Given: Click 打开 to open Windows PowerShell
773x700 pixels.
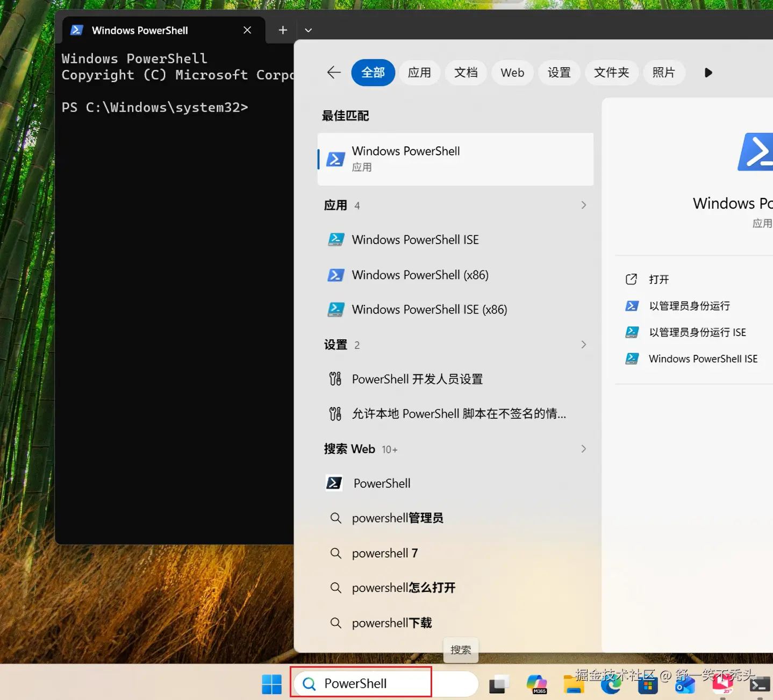Looking at the screenshot, I should (x=659, y=279).
